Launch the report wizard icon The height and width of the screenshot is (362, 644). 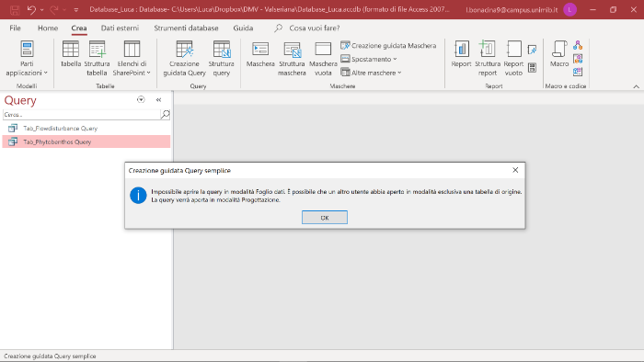533,50
